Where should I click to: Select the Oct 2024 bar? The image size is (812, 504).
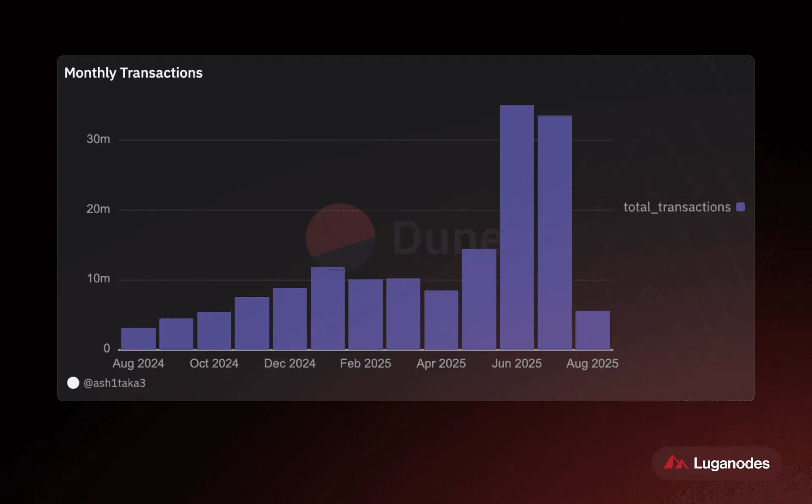214,331
